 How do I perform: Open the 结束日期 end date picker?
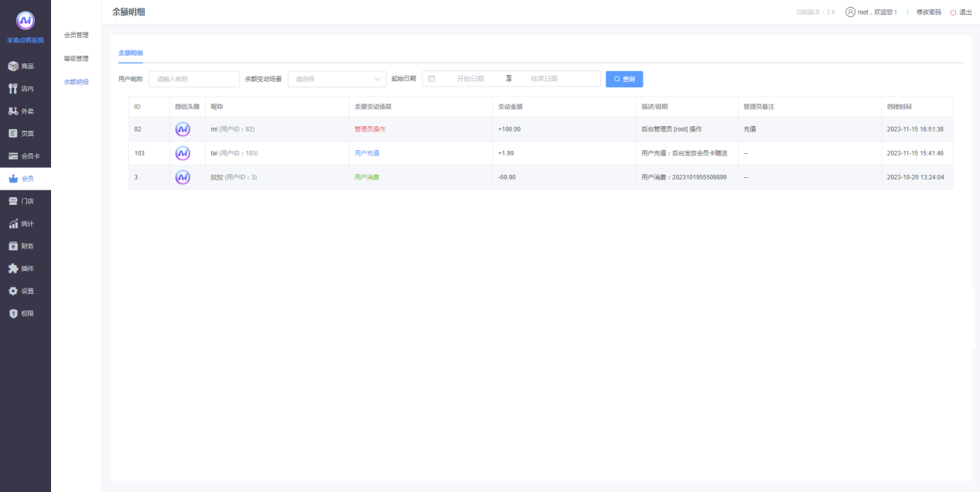point(544,79)
